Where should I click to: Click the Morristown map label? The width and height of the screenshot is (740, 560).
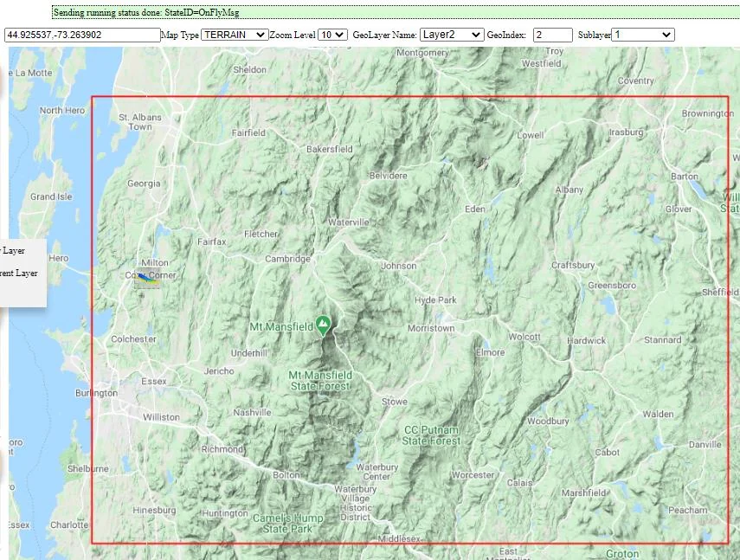[x=431, y=328]
